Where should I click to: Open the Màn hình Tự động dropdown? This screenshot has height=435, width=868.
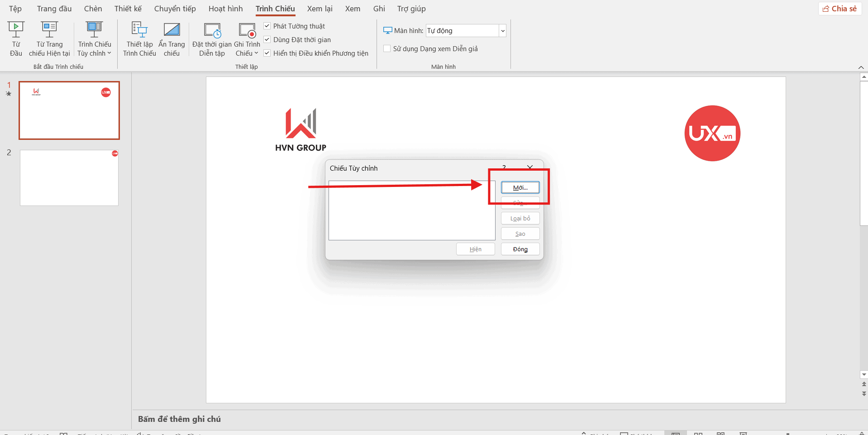(502, 31)
